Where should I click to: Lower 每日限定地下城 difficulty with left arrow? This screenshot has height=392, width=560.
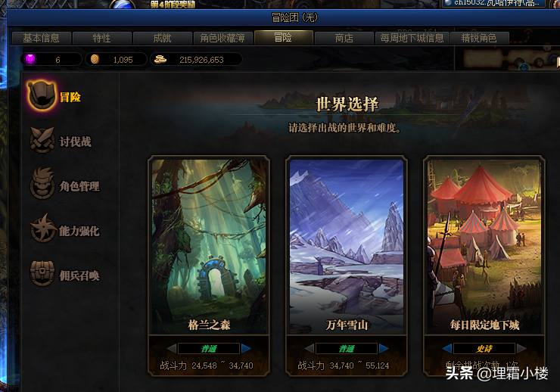tap(447, 348)
